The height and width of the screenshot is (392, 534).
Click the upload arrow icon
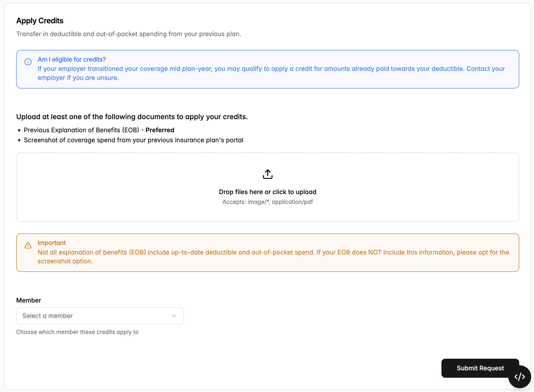click(x=267, y=174)
